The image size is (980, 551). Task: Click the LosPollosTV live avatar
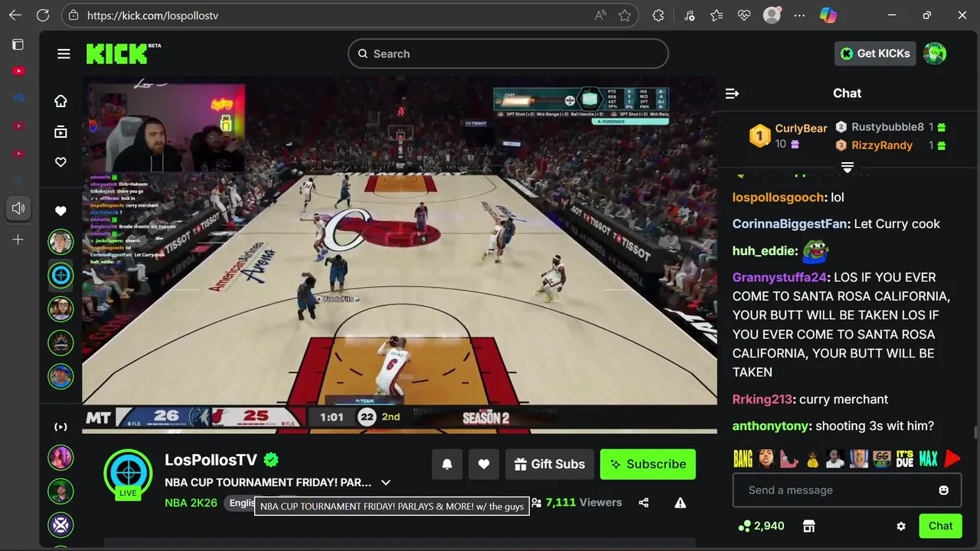click(x=128, y=474)
